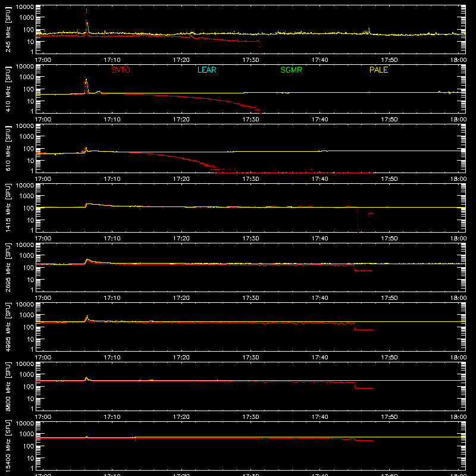The width and height of the screenshot is (476, 476).
Task: Click the 10000 tick value on 15400 MHz panel
Action: pyautogui.click(x=25, y=424)
